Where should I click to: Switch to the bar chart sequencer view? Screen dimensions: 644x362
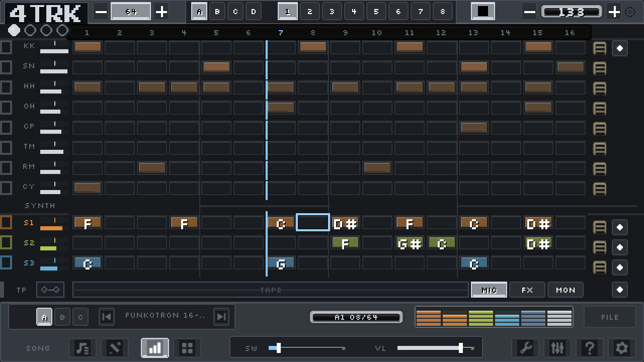coord(155,347)
